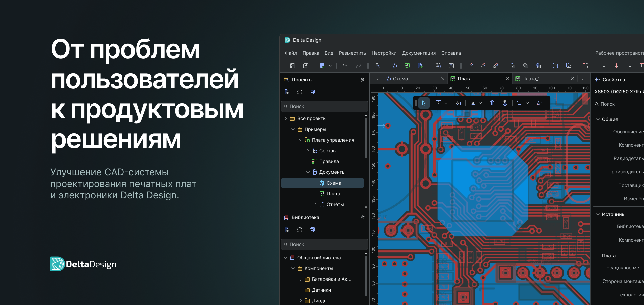Click the collapse-all icon in Проекты panel
Viewport: 644px width, 305px height.
point(312,92)
